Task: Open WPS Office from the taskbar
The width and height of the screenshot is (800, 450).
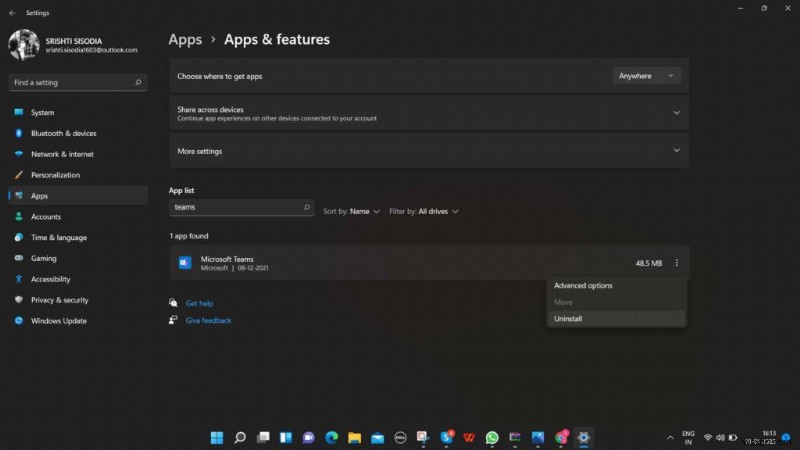Action: 469,437
